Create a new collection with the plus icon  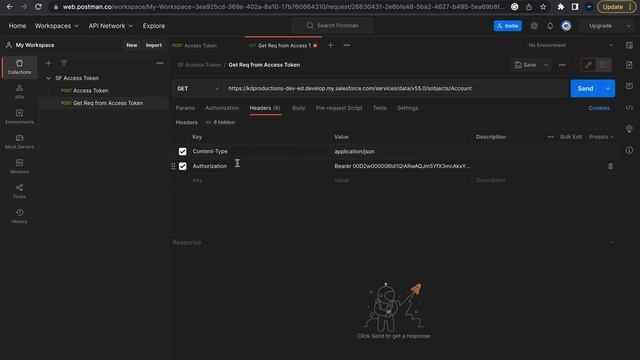click(x=48, y=63)
